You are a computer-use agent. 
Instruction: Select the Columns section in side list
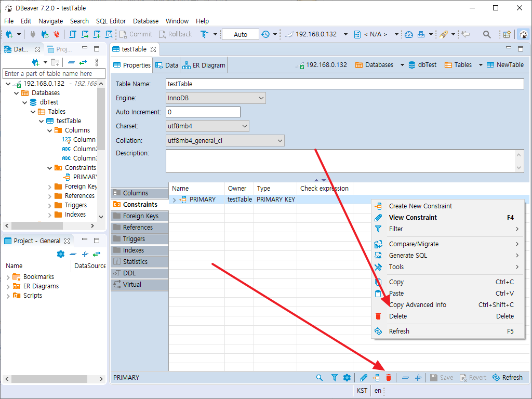139,193
